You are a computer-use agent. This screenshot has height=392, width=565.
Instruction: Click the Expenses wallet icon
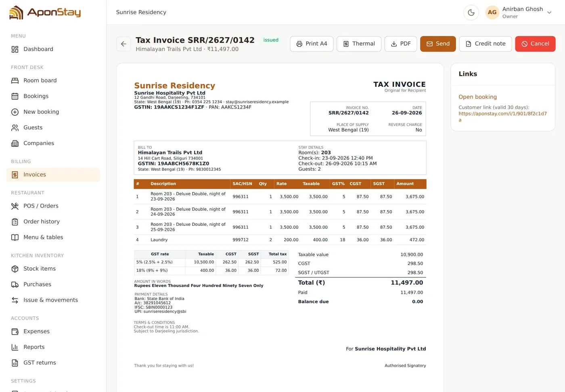15,332
